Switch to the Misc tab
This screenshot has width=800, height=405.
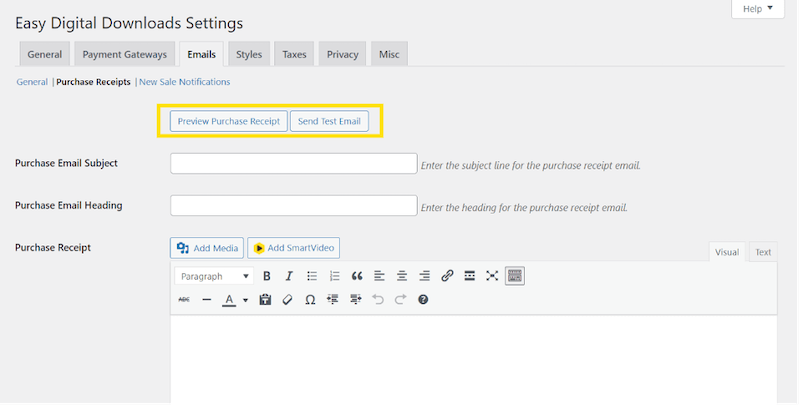click(389, 54)
